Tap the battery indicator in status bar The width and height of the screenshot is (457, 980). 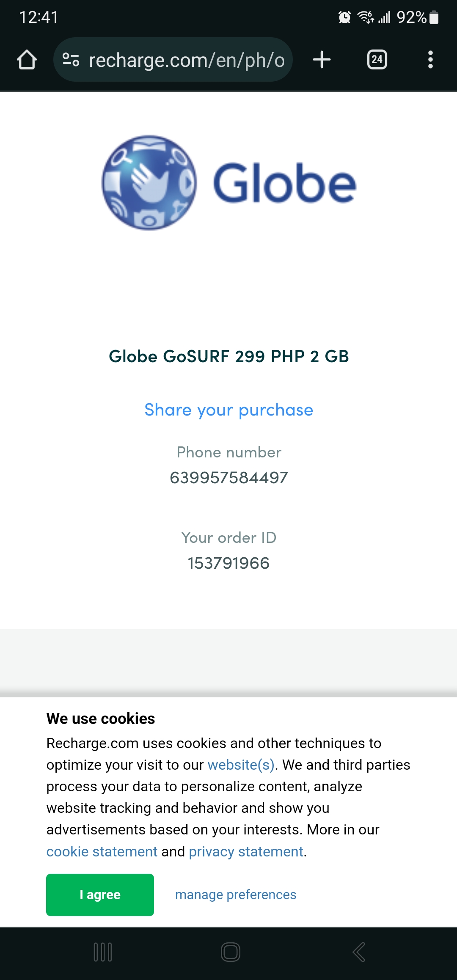click(434, 17)
